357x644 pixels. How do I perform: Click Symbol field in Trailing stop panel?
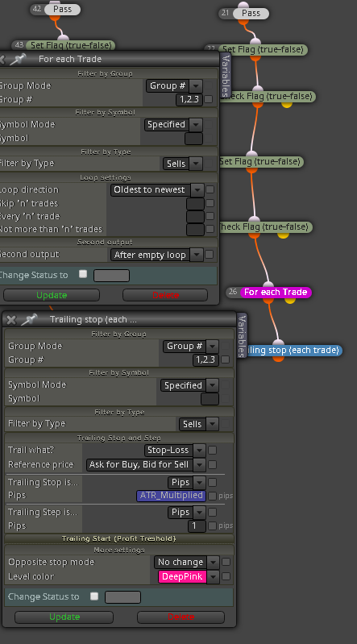pyautogui.click(x=210, y=399)
